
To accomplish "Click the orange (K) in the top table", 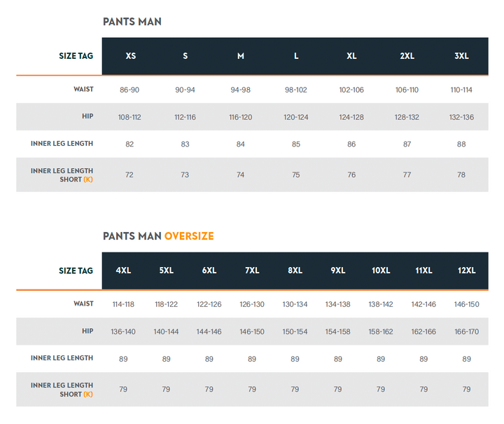I will [x=88, y=179].
